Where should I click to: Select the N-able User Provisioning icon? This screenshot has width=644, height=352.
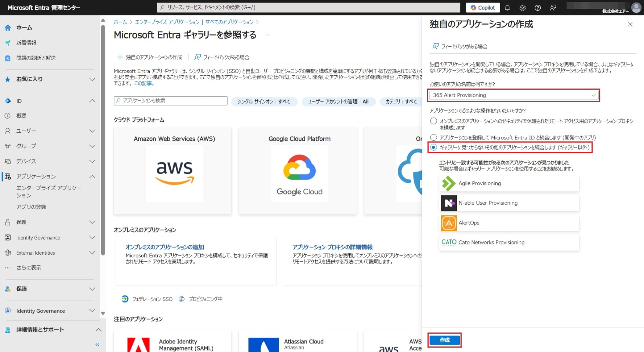click(448, 203)
